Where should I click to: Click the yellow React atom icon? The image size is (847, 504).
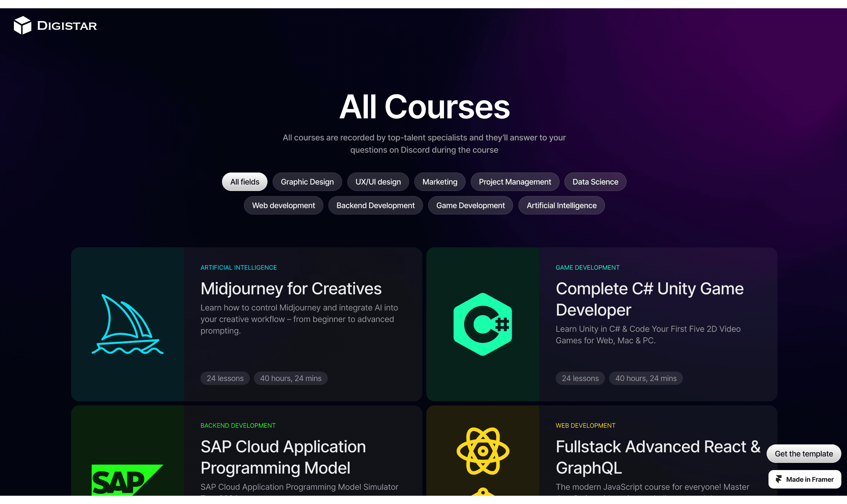tap(482, 451)
